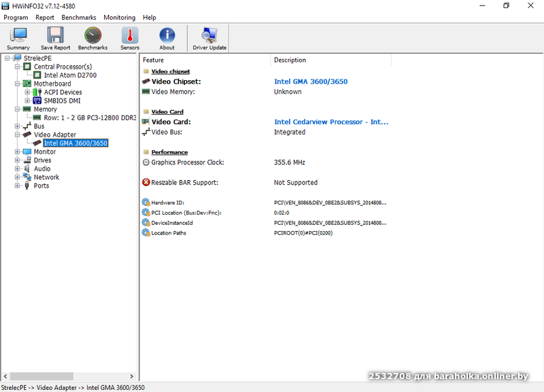The height and width of the screenshot is (392, 544).
Task: Click the 355.6 MHz clock value
Action: (290, 162)
